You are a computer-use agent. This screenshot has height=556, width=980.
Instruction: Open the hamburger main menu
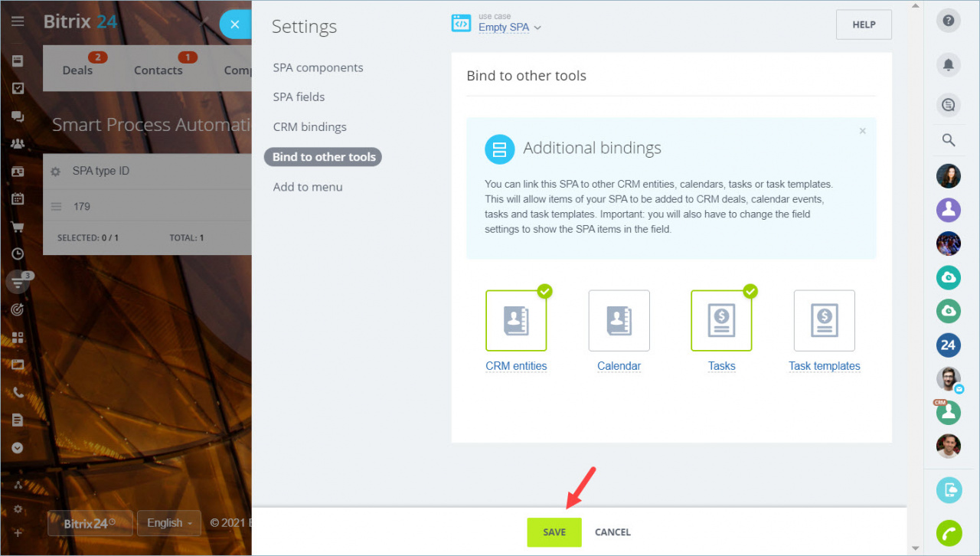pos(18,21)
